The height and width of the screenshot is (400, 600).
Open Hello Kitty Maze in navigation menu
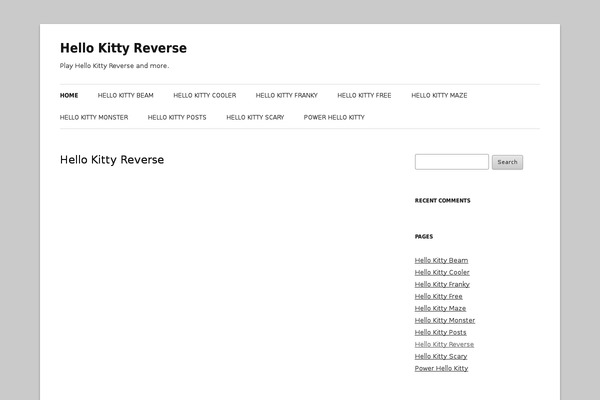[439, 95]
